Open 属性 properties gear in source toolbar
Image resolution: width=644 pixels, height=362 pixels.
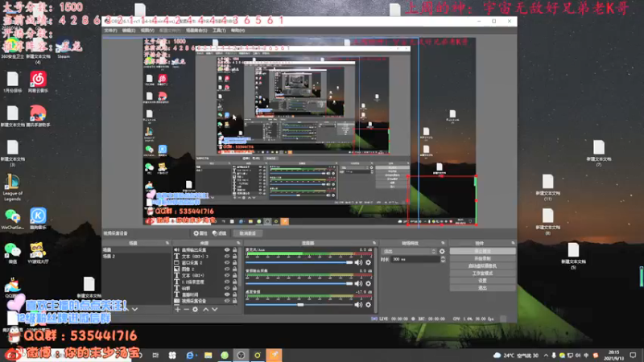(200, 233)
